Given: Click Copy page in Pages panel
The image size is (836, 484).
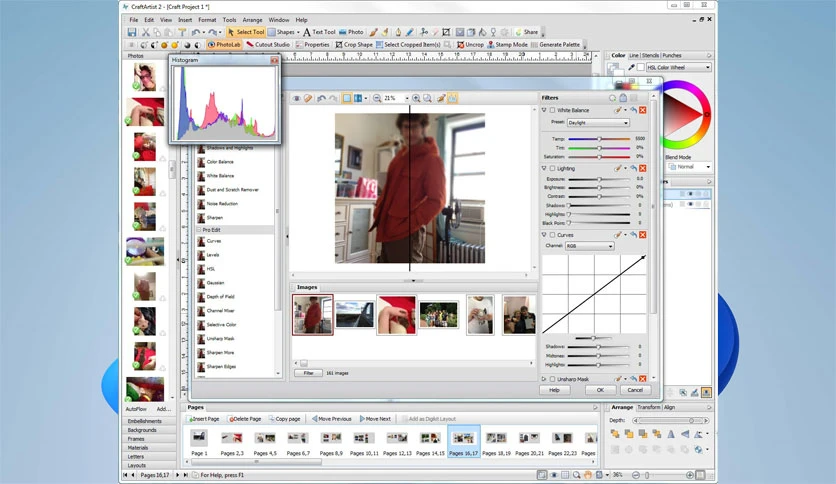Looking at the screenshot, I should (x=285, y=419).
